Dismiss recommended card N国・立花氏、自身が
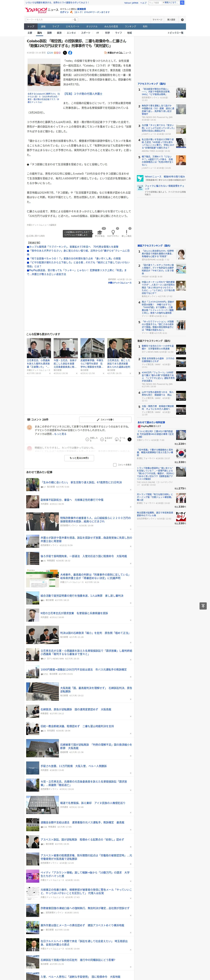 click(77, 374)
